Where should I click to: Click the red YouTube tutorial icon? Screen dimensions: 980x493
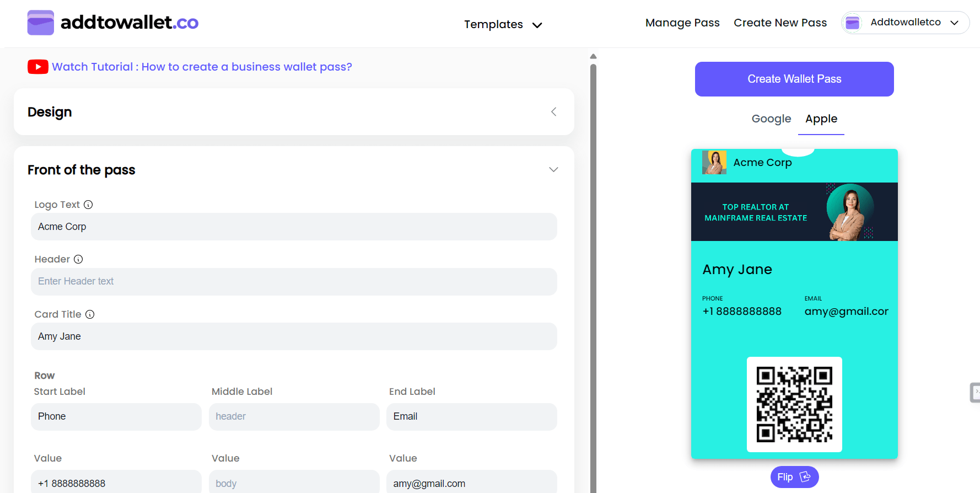pyautogui.click(x=37, y=67)
